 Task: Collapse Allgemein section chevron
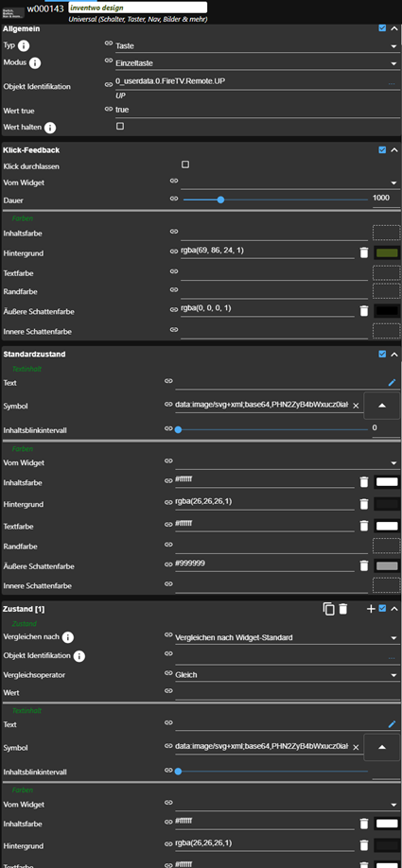pyautogui.click(x=394, y=27)
